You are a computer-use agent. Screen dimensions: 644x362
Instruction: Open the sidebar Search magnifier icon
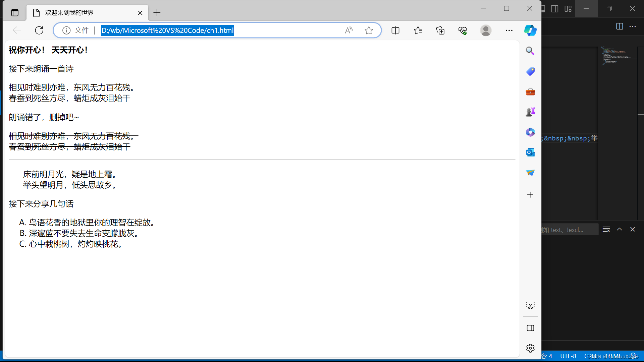pyautogui.click(x=530, y=51)
